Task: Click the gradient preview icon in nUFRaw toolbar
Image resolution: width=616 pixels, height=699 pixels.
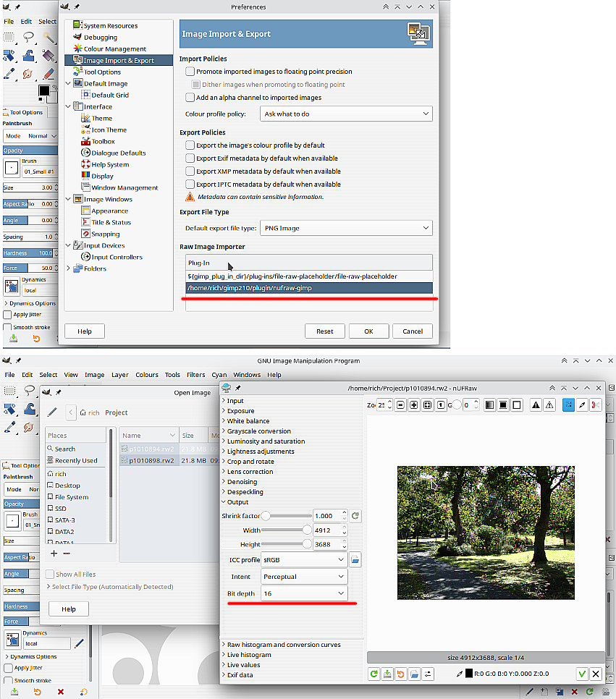Action: pos(490,404)
